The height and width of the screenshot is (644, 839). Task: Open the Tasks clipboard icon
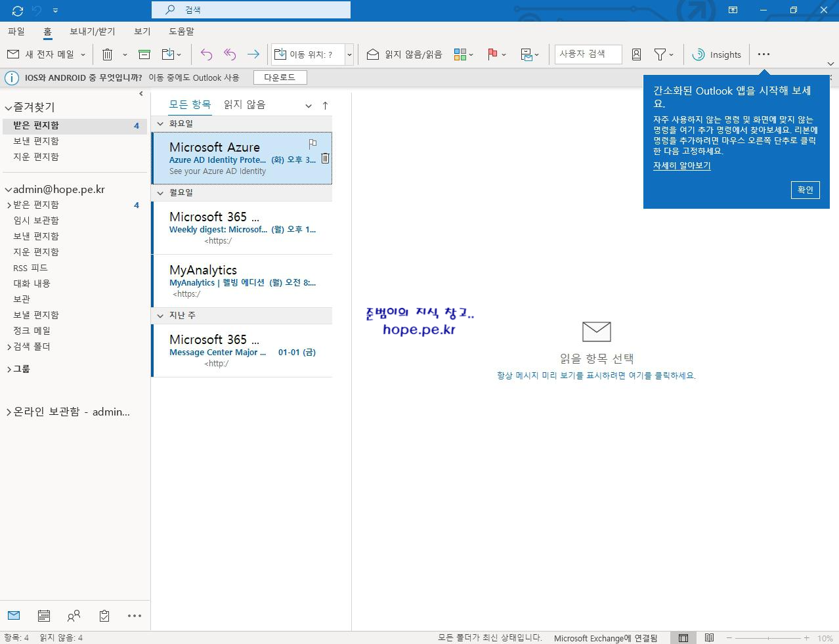coord(104,616)
